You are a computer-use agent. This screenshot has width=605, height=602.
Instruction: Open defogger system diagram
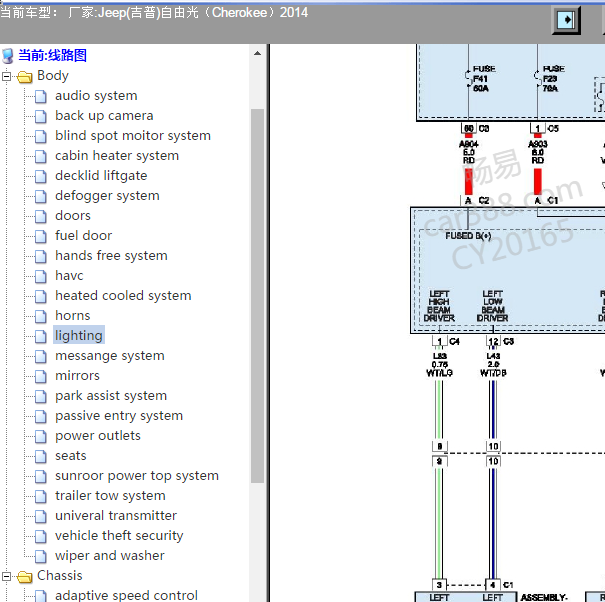click(x=107, y=196)
